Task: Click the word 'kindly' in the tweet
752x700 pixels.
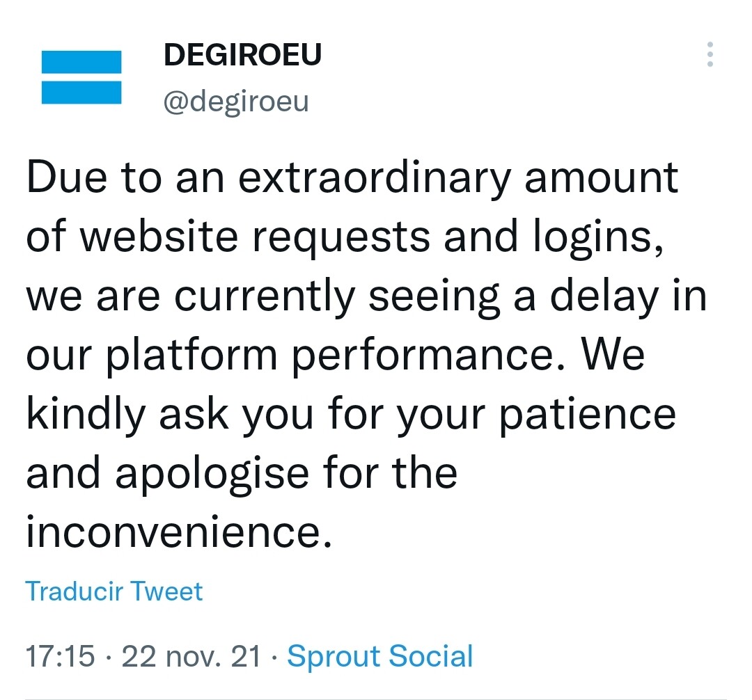Action: pos(86,415)
